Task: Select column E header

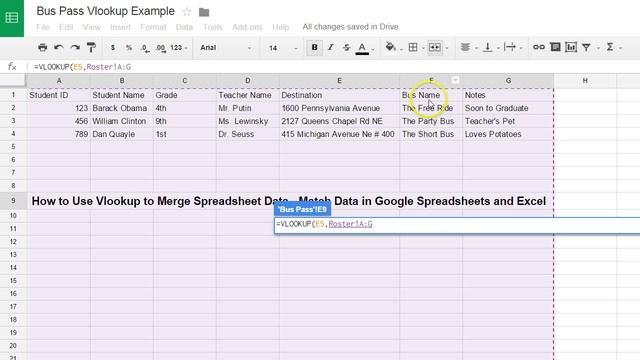Action: 339,81
